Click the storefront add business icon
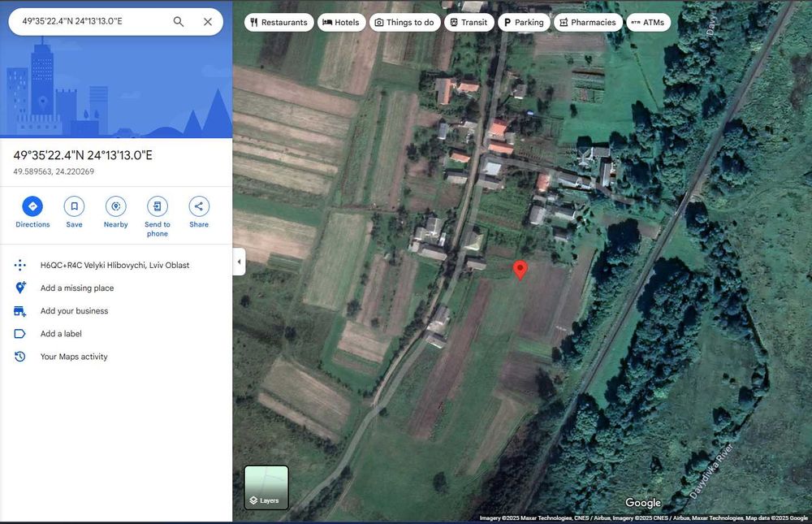The image size is (812, 524). pyautogui.click(x=19, y=311)
